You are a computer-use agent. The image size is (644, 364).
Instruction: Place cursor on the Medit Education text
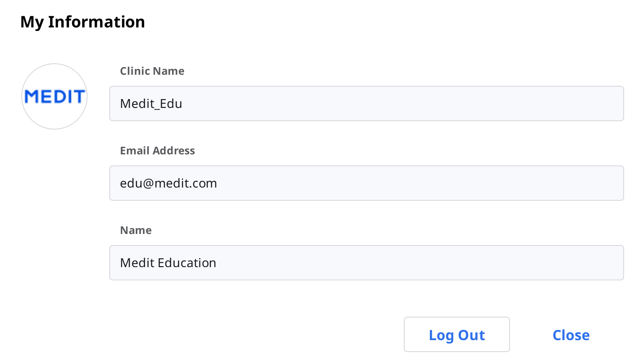pos(168,263)
